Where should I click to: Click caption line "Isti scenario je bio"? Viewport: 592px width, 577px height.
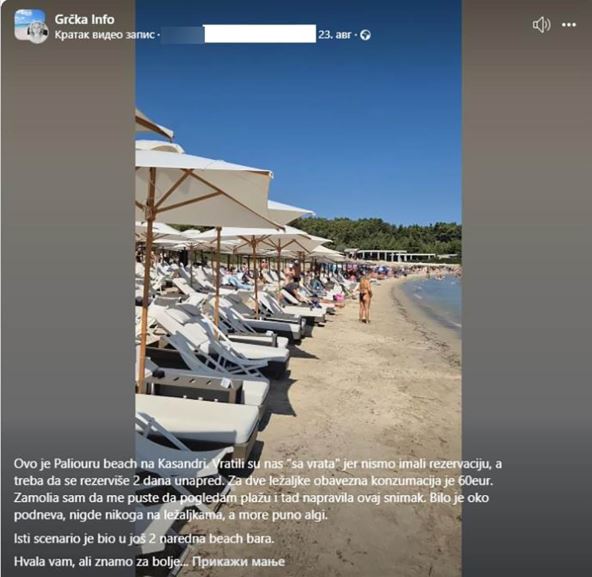[x=144, y=538]
